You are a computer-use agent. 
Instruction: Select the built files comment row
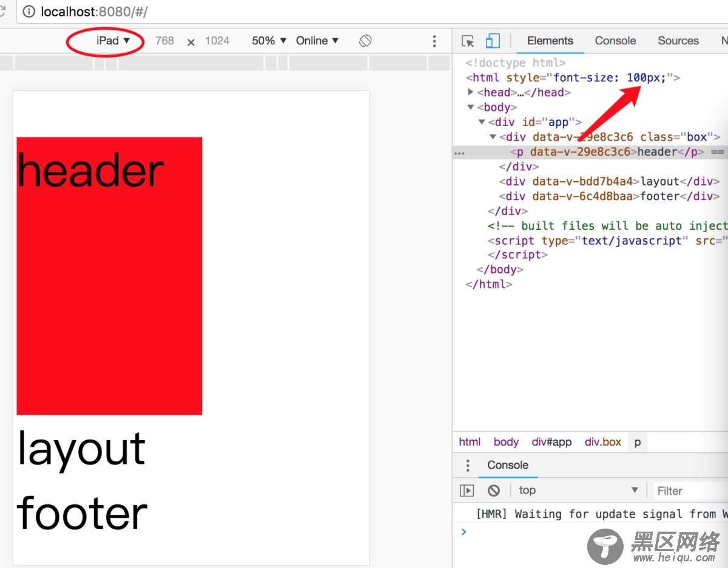[590, 226]
